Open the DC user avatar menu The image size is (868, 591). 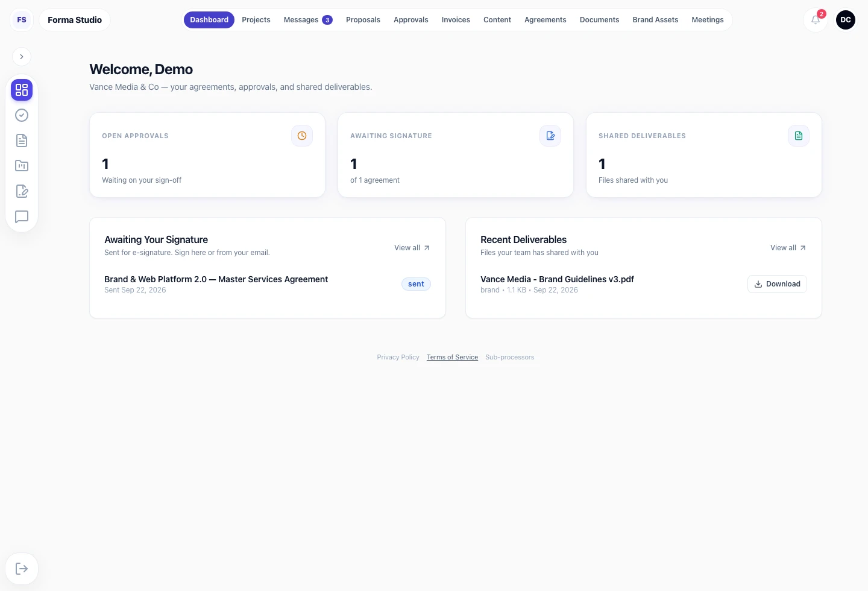846,20
